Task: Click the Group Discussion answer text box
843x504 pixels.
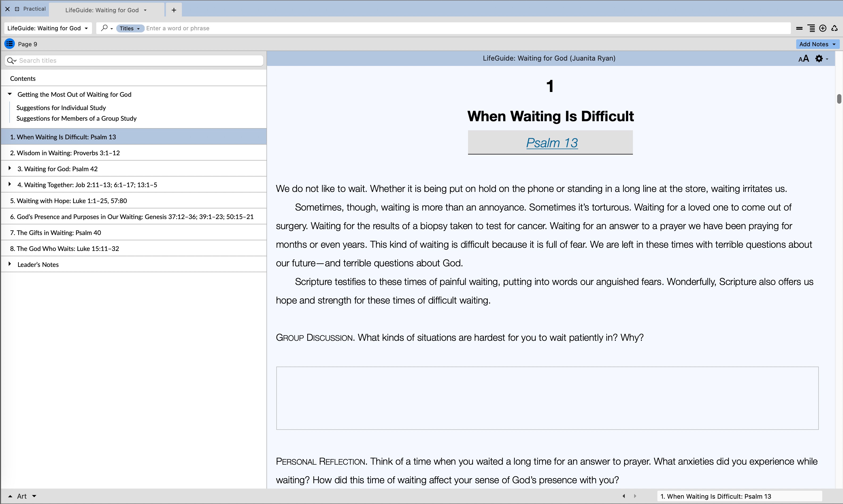Action: click(x=547, y=398)
